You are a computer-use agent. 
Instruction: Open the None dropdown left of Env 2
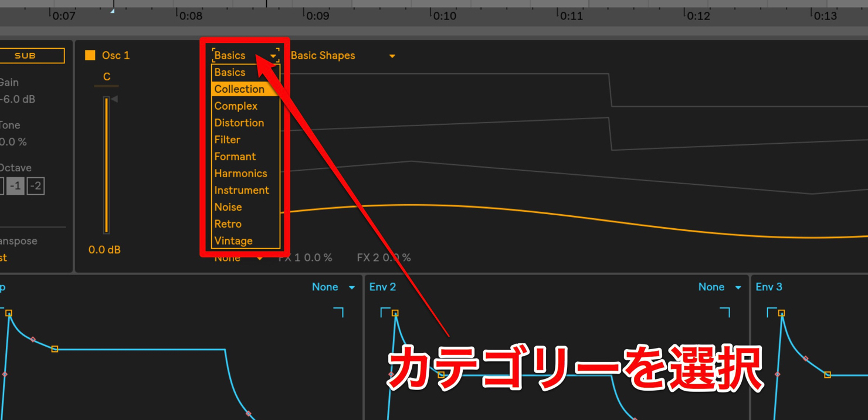[333, 287]
